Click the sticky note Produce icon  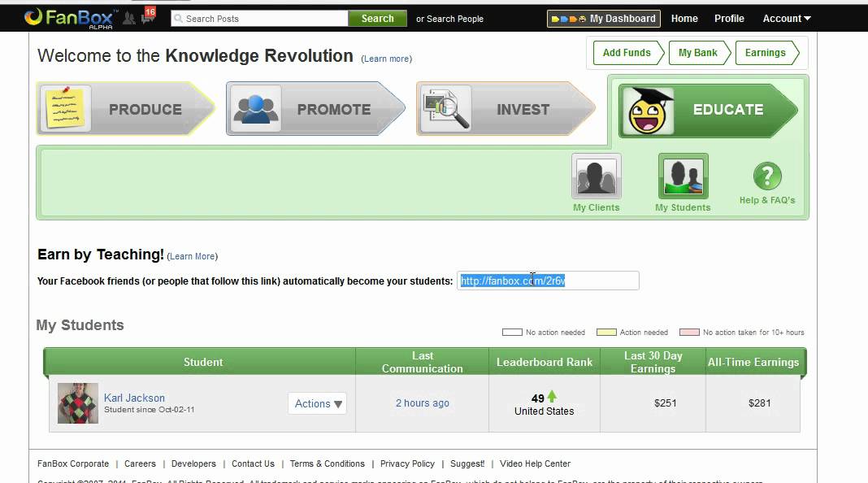65,108
